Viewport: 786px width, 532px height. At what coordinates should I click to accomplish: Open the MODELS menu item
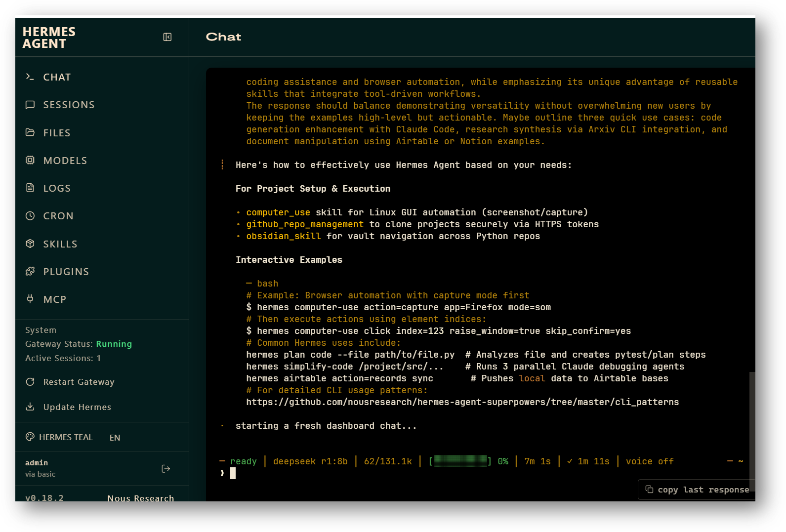tap(102, 161)
